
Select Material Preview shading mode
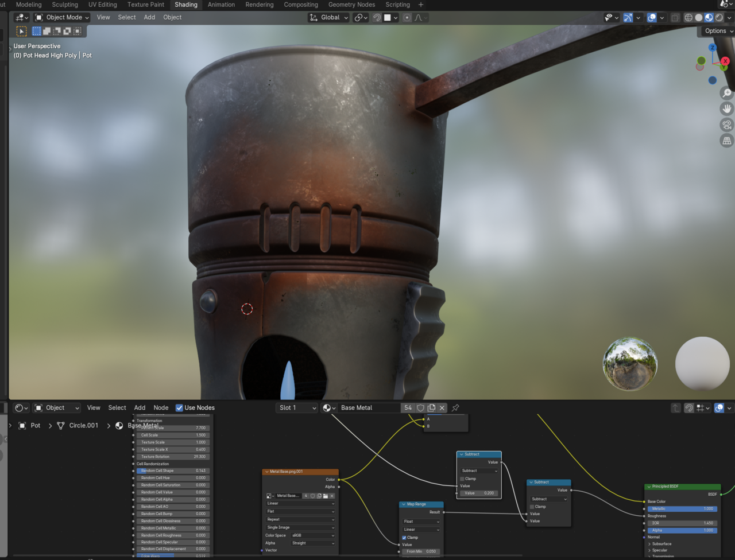(708, 17)
